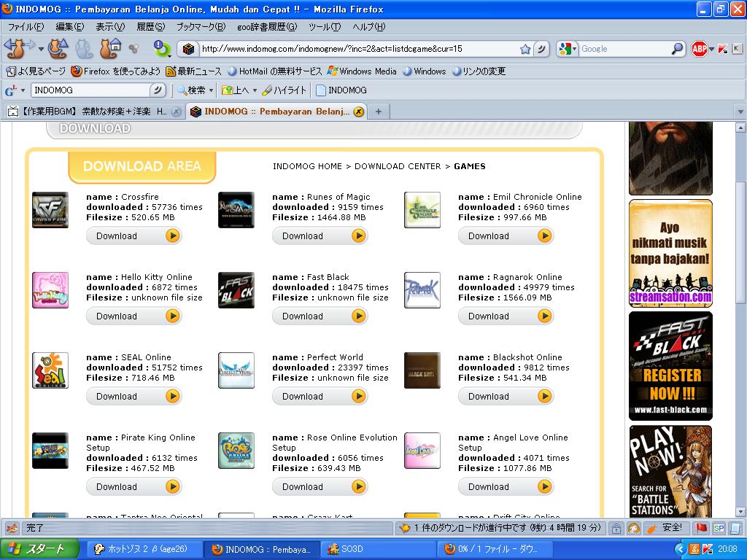Open the tab list dropdown at far right
747x560 pixels.
click(740, 112)
